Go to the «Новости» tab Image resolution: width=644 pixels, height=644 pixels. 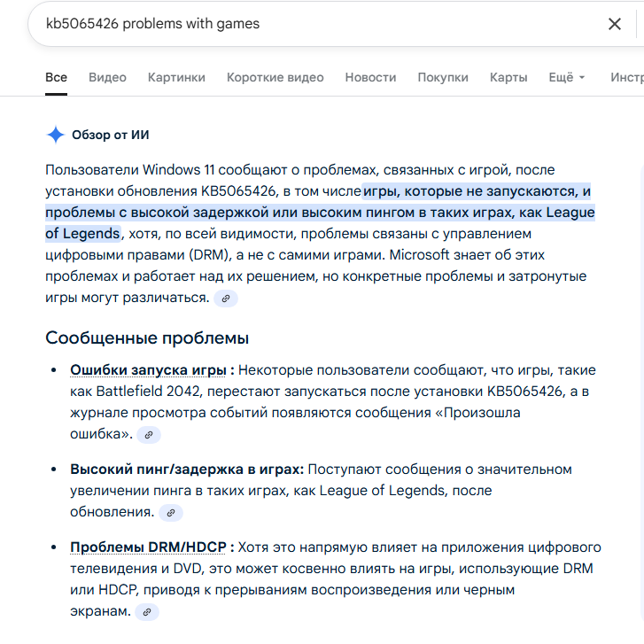click(x=370, y=77)
